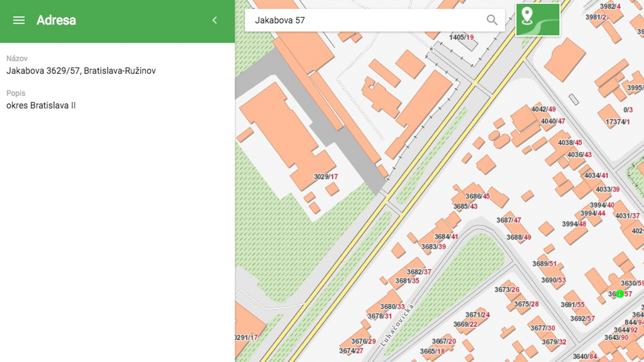Click the Popis field label

coord(16,93)
